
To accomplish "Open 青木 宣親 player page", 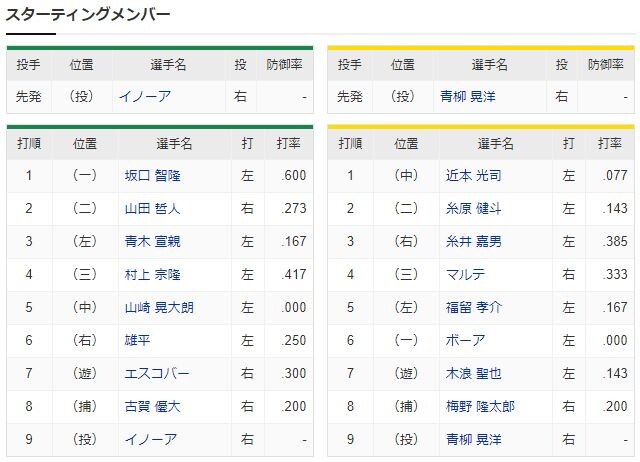I will click(153, 242).
